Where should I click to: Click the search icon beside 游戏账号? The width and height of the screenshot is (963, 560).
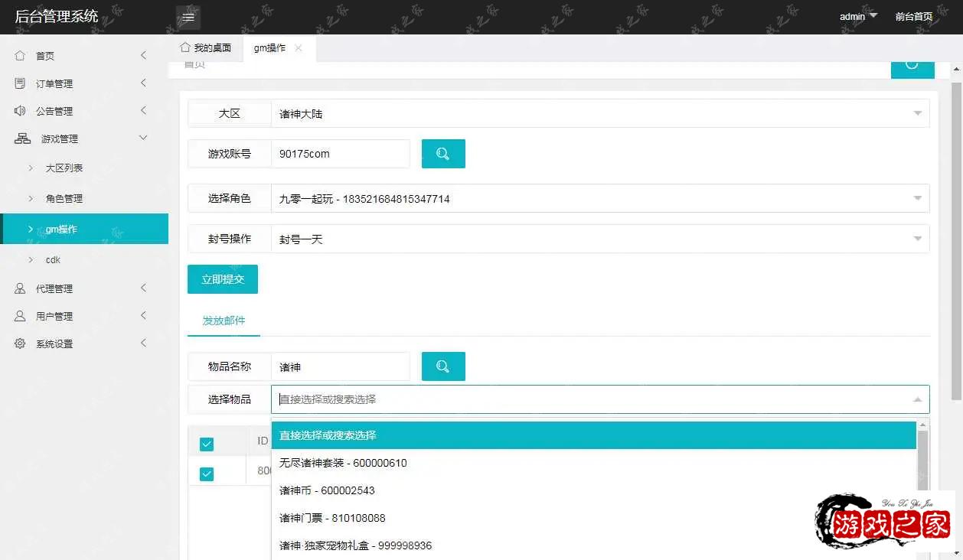click(x=443, y=154)
